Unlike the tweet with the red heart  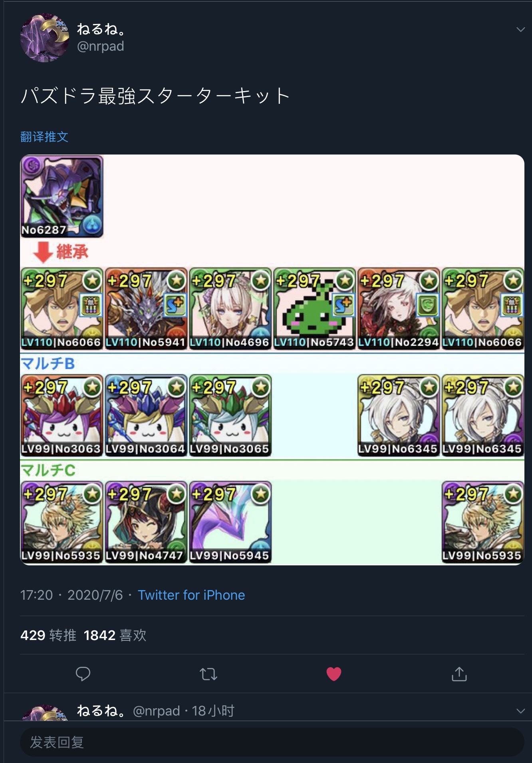point(334,674)
